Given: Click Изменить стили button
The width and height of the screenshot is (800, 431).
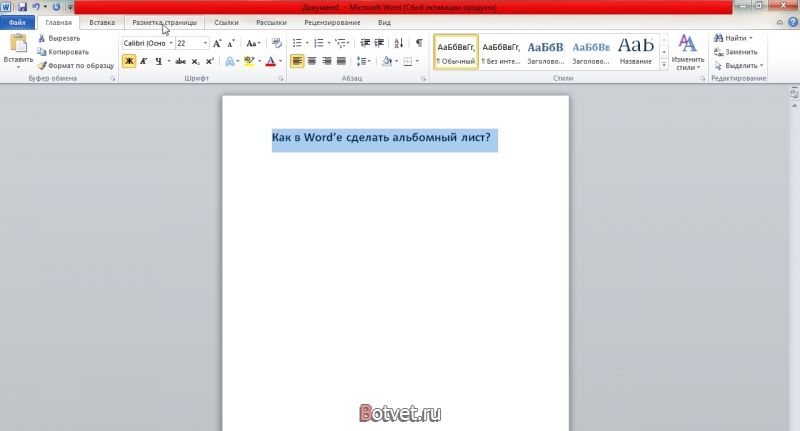Looking at the screenshot, I should pos(688,52).
